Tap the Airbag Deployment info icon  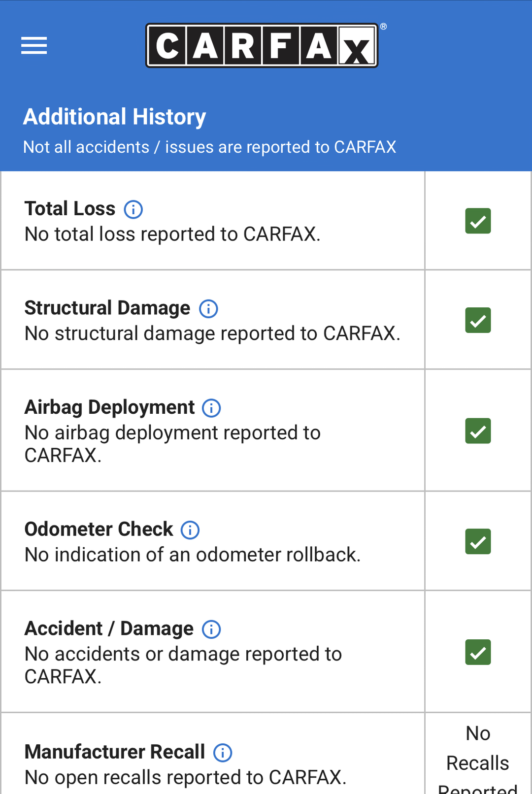tap(211, 408)
